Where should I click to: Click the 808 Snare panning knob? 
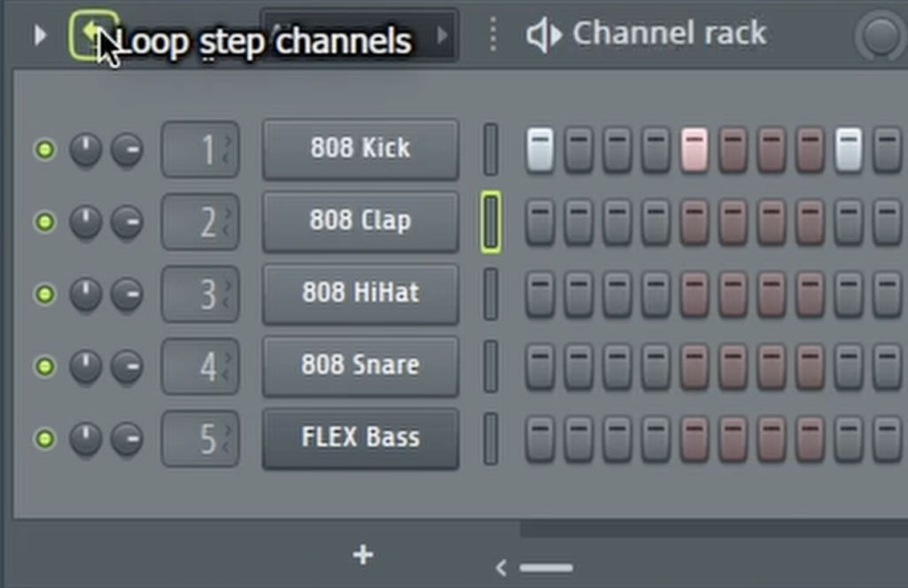[x=86, y=366]
